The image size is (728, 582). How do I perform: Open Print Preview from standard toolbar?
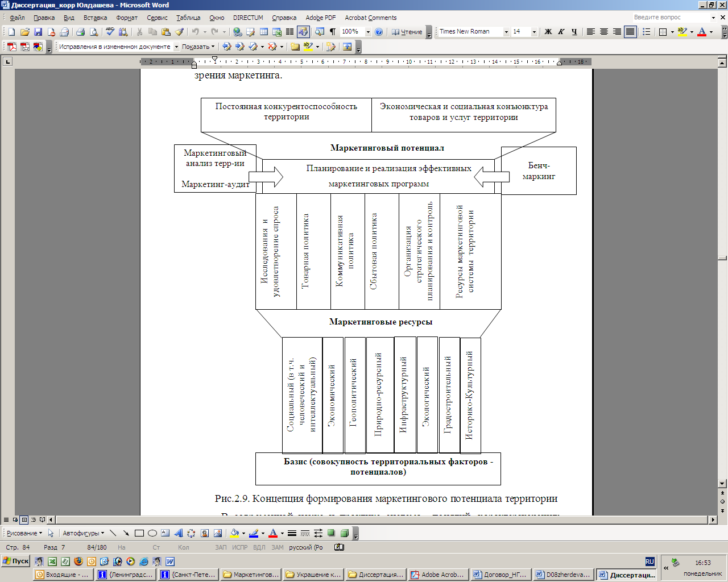[93, 32]
